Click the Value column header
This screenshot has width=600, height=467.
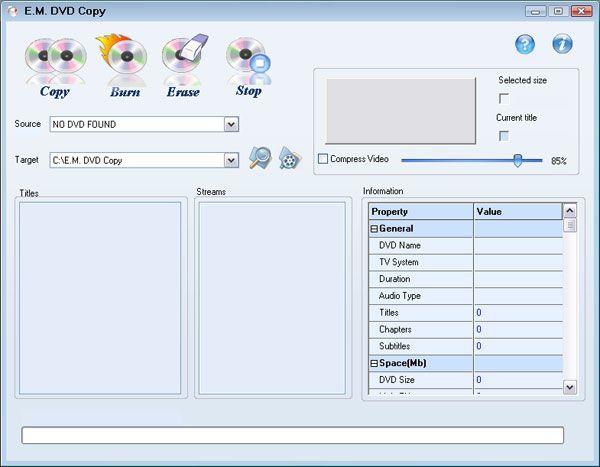point(517,212)
